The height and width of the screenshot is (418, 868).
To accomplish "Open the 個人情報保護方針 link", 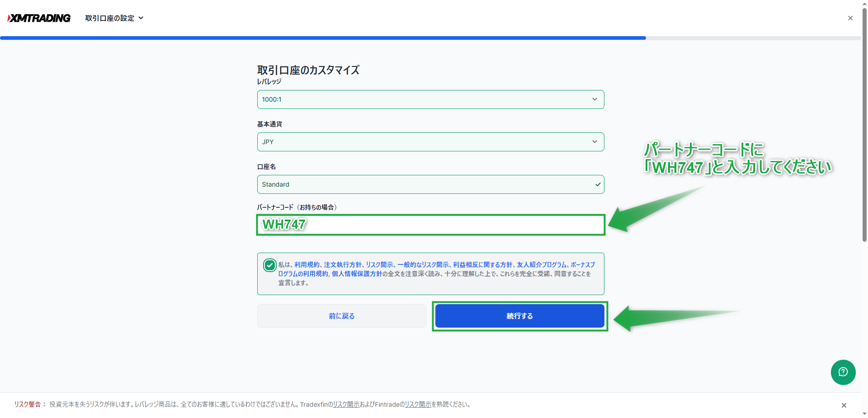I will pyautogui.click(x=357, y=274).
